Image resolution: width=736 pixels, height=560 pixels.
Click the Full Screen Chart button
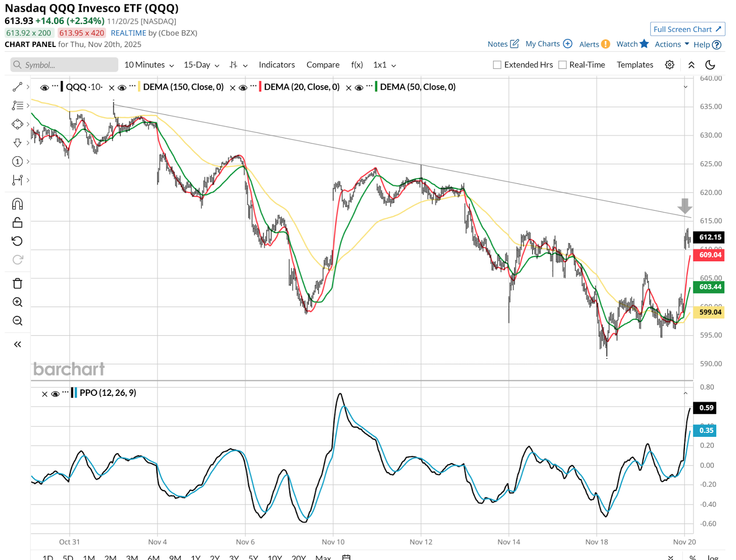coord(688,29)
